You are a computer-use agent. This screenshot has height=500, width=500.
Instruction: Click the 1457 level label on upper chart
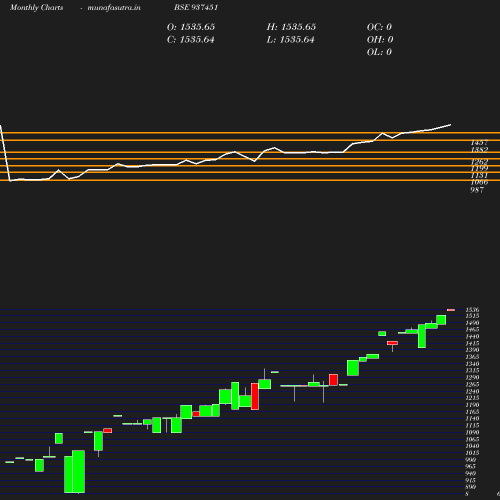click(x=479, y=143)
